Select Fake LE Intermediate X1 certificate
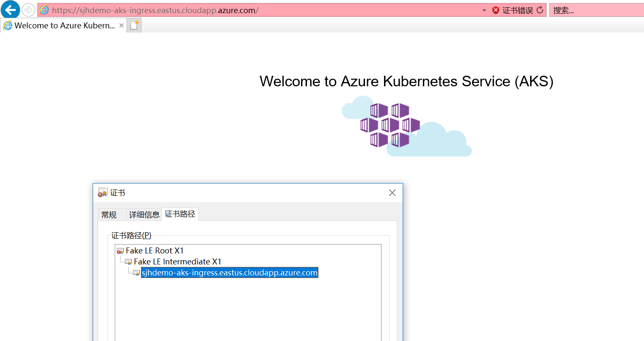 pos(177,261)
